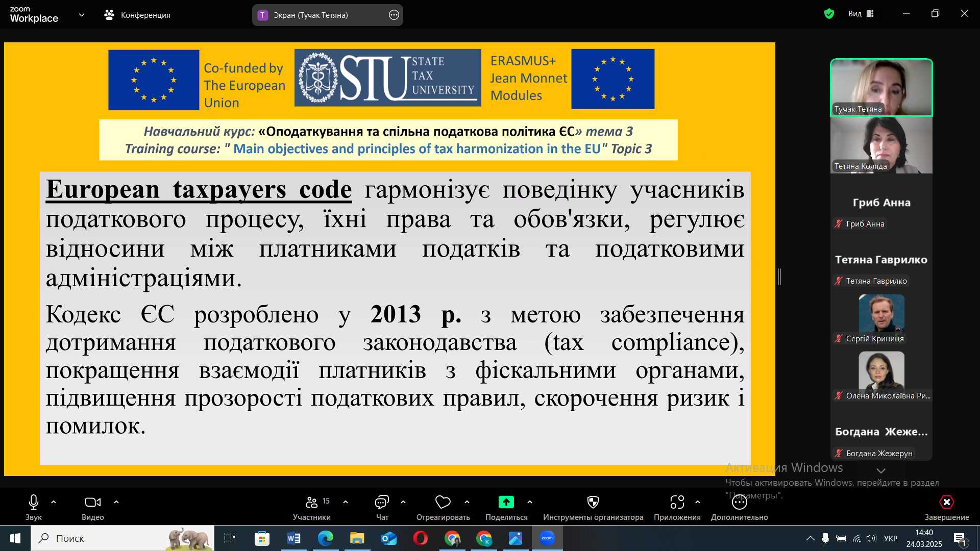The height and width of the screenshot is (551, 980).
Task: Open first Chrome icon on taskbar
Action: 452,538
